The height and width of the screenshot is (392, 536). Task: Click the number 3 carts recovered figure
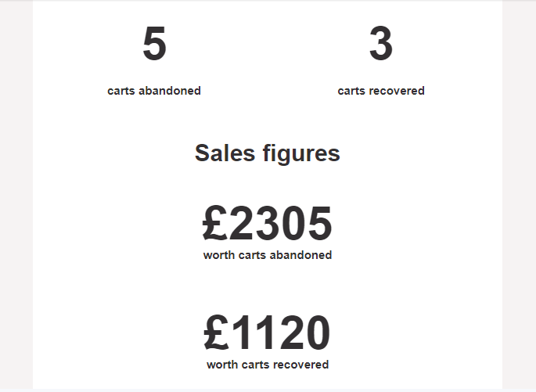pyautogui.click(x=381, y=44)
